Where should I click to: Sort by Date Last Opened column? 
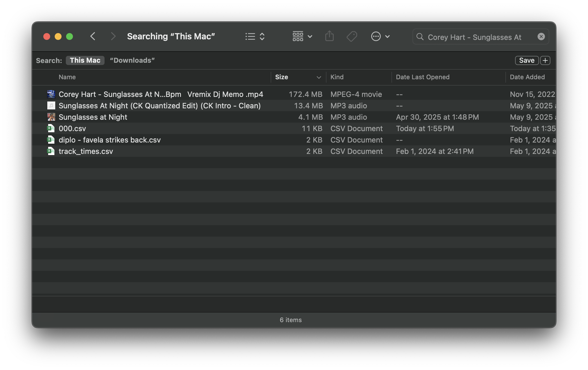(x=422, y=77)
